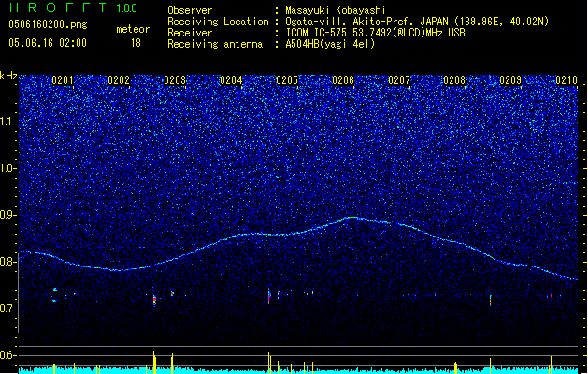588x374 pixels.
Task: Click the peak of the curved trace near 0206
Action: coord(352,217)
